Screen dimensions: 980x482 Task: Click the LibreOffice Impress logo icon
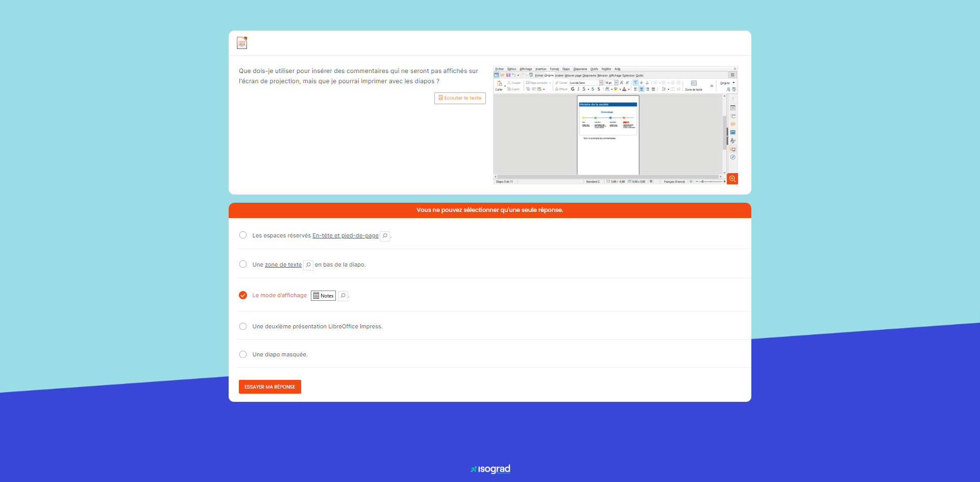pos(242,43)
